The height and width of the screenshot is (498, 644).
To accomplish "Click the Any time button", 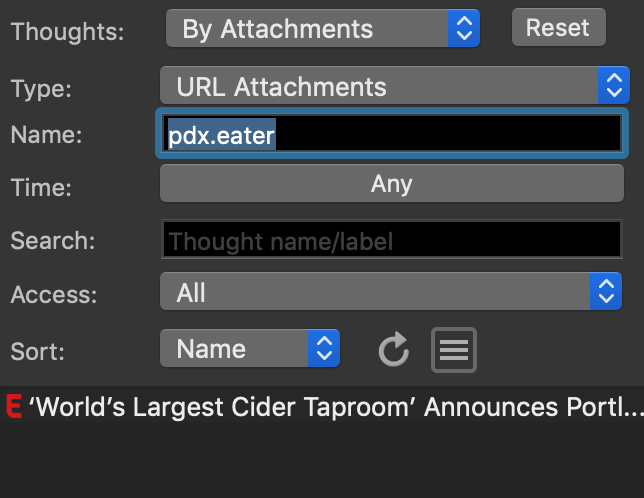I will [392, 184].
